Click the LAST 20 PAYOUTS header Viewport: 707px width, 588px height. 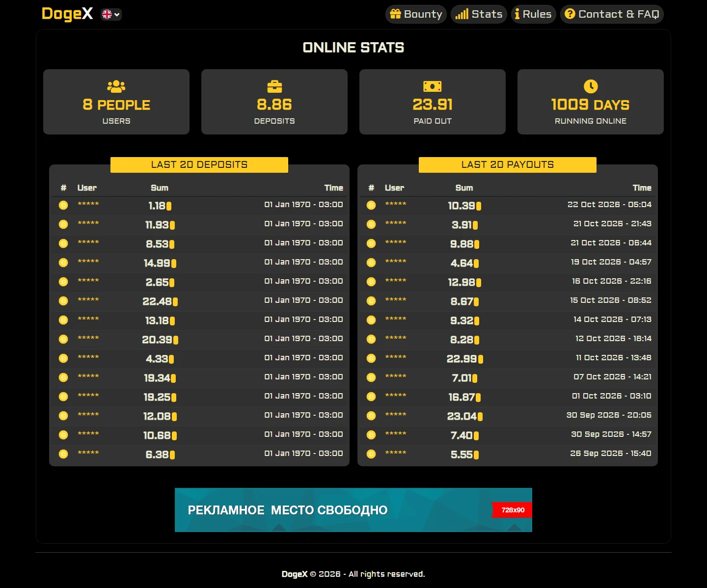pyautogui.click(x=508, y=165)
